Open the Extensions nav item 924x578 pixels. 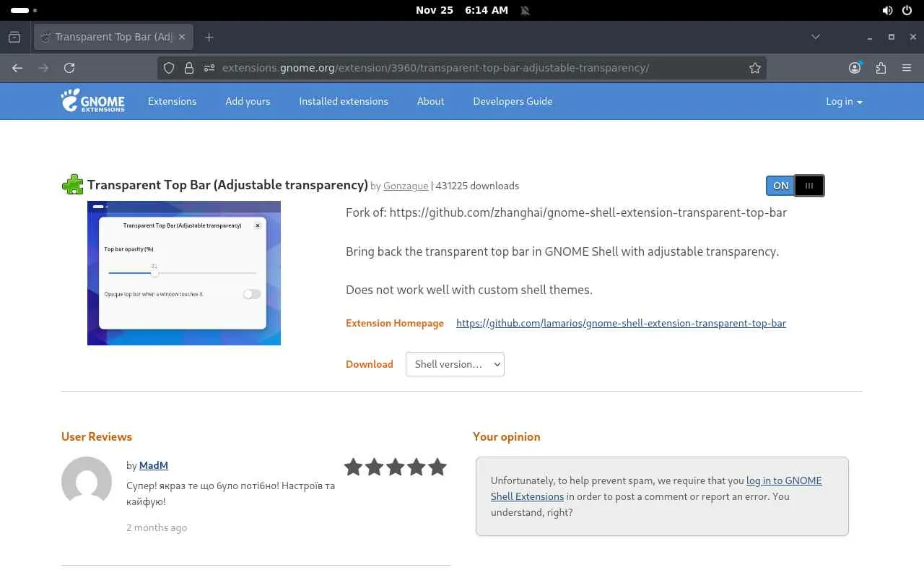(x=172, y=101)
